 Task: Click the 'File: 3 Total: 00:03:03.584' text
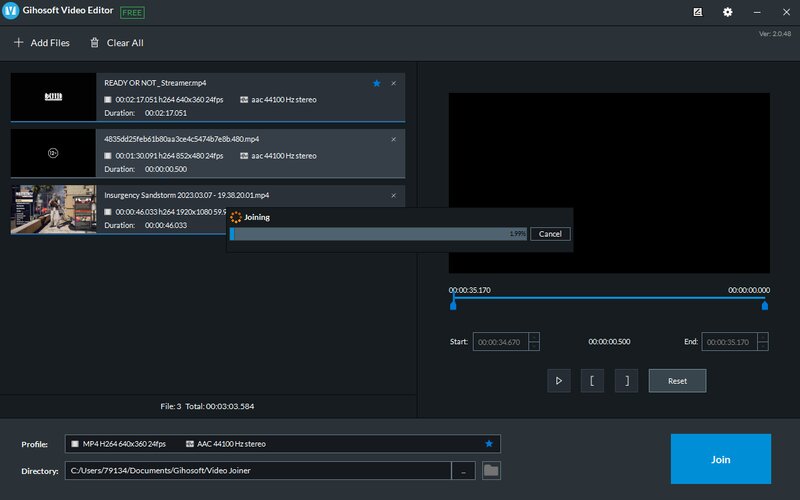(x=207, y=406)
